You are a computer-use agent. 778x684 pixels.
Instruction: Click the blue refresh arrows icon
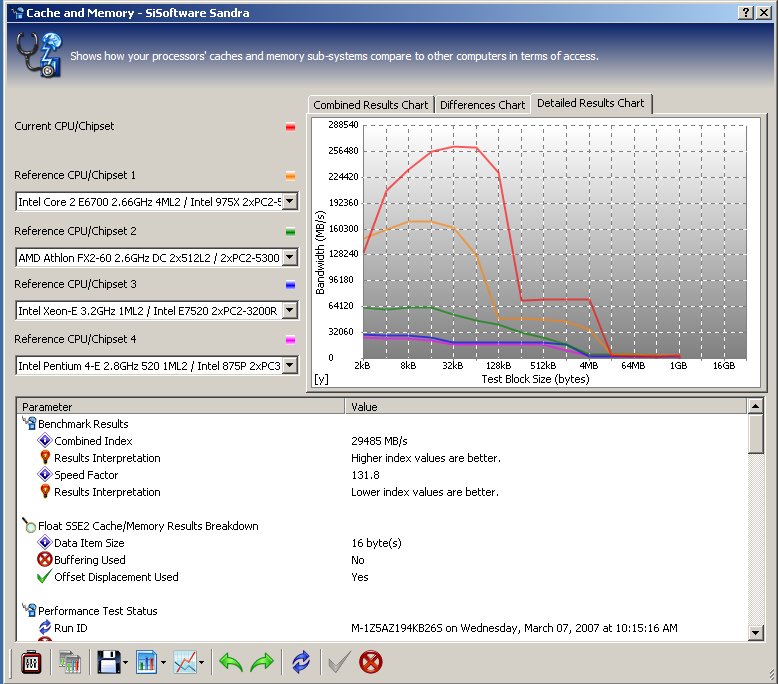coord(301,662)
